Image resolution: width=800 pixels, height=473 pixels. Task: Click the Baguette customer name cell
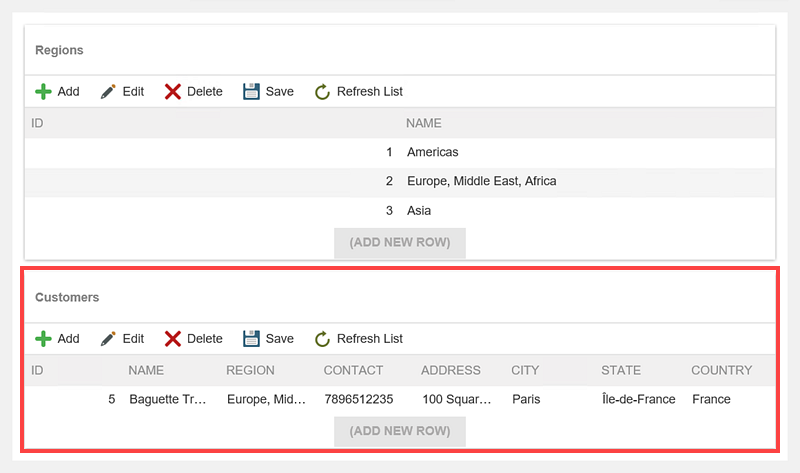pos(167,399)
